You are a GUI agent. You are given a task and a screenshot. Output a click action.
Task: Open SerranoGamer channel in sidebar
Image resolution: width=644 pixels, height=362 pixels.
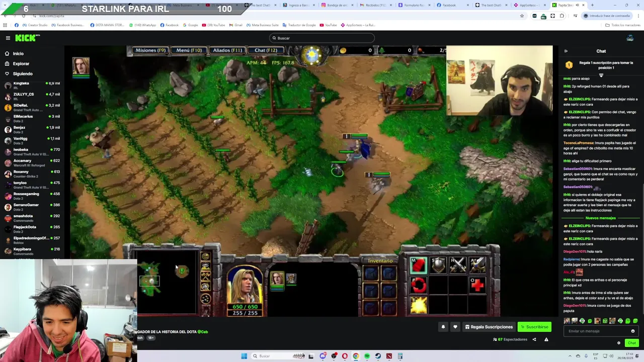coord(32,207)
